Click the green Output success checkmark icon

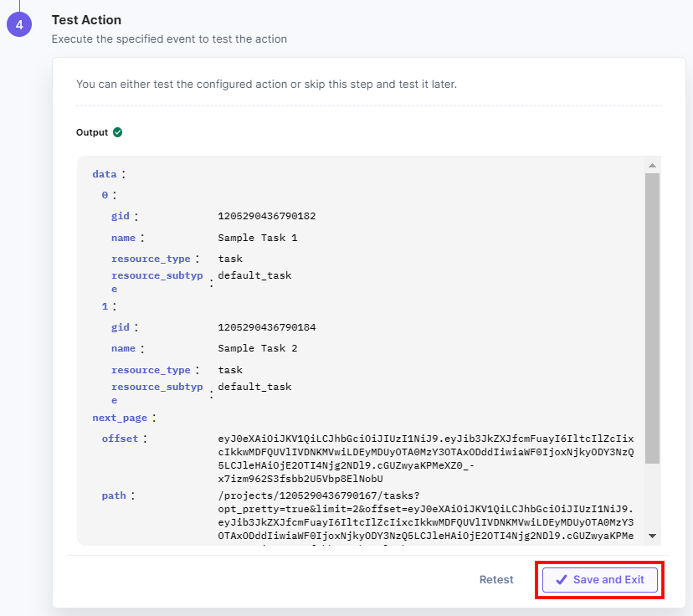coord(118,132)
